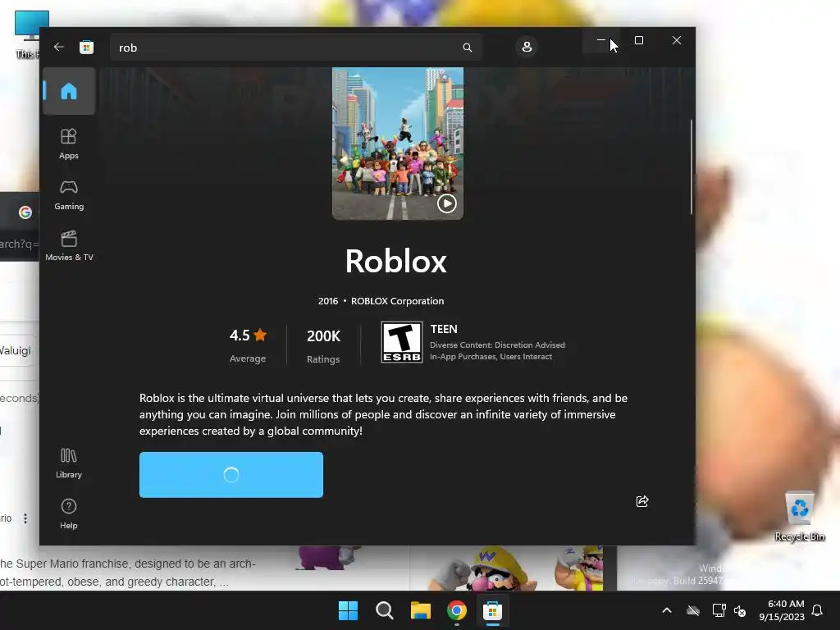Viewport: 840px width, 630px height.
Task: Click the Google icon in the Chrome window
Action: pyautogui.click(x=25, y=212)
